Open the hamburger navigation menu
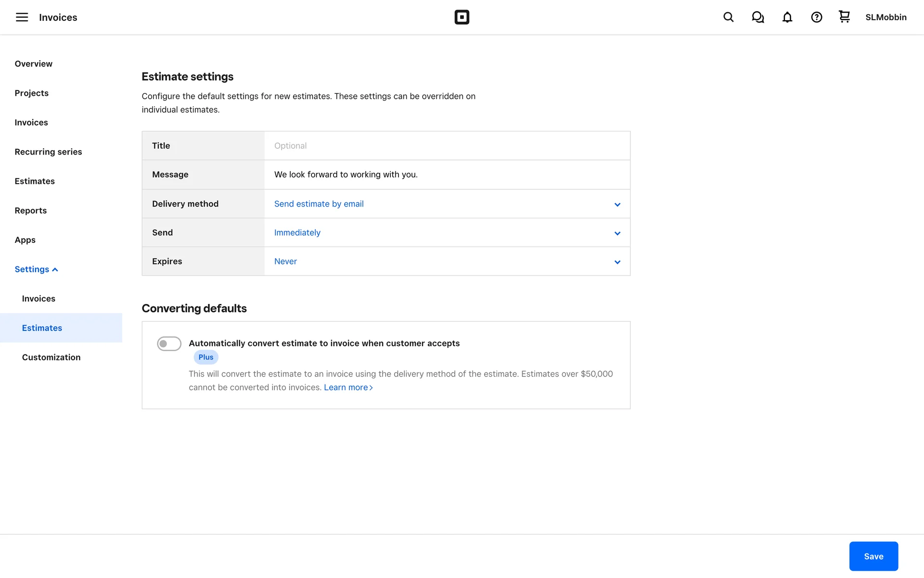Viewport: 924px width, 578px height. tap(22, 17)
